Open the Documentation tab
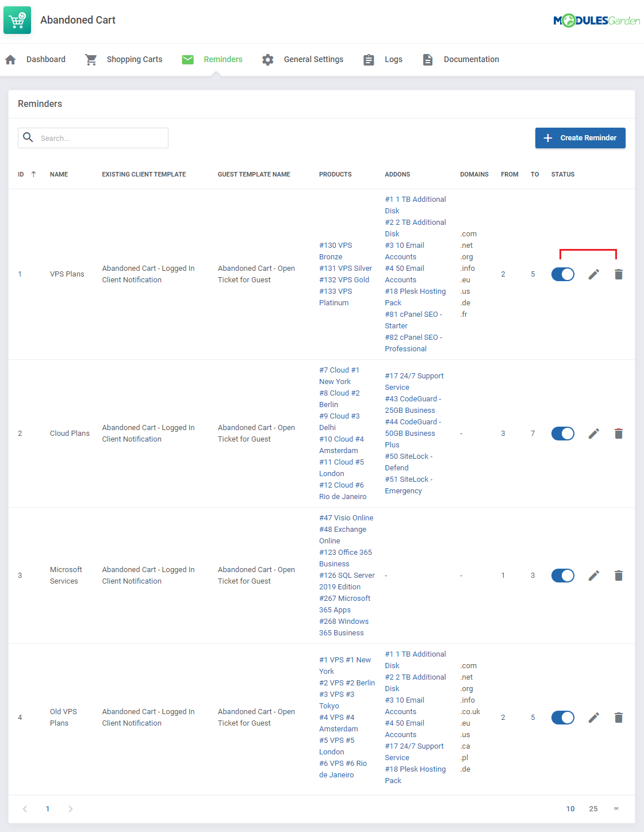 click(461, 60)
